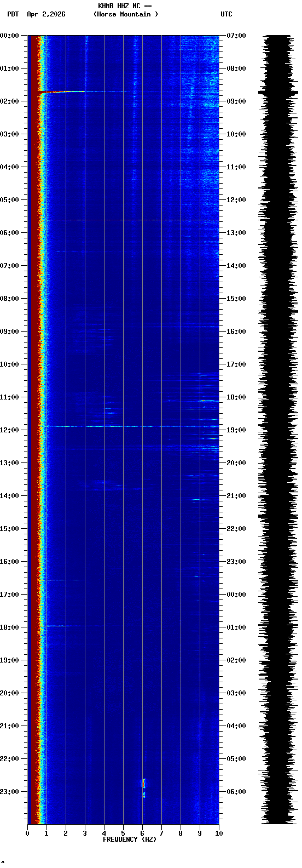The width and height of the screenshot is (302, 868).
Task: Select the 06:00 label on PDT axis
Action: [9, 233]
